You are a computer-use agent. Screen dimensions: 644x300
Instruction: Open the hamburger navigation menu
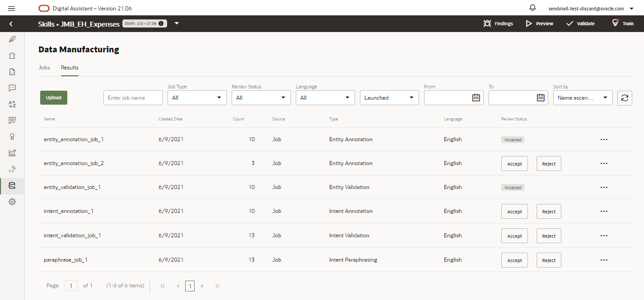(12, 8)
